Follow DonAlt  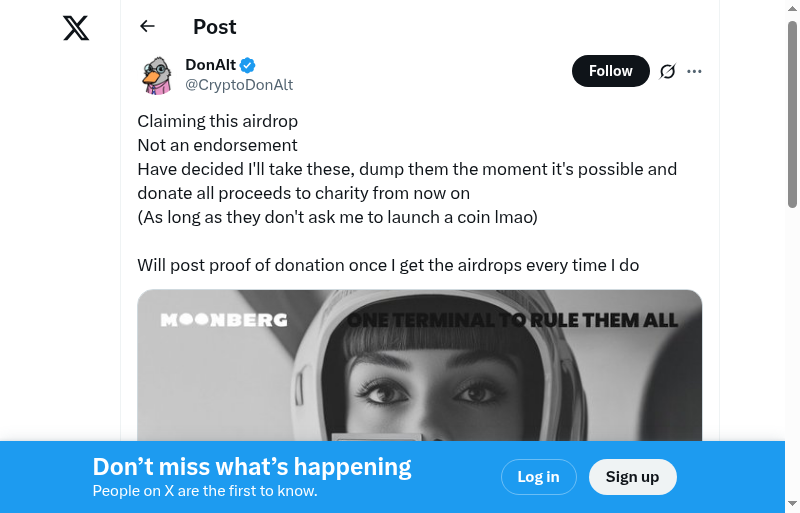610,71
